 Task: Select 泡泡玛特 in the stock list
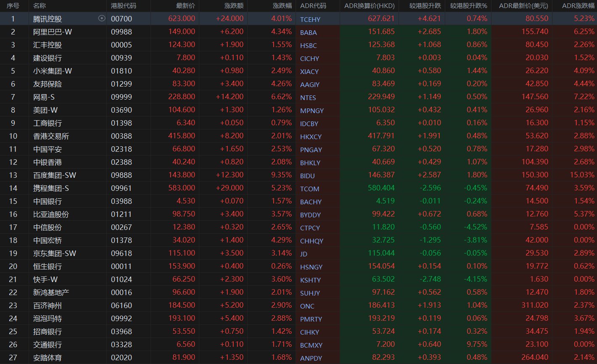point(48,319)
